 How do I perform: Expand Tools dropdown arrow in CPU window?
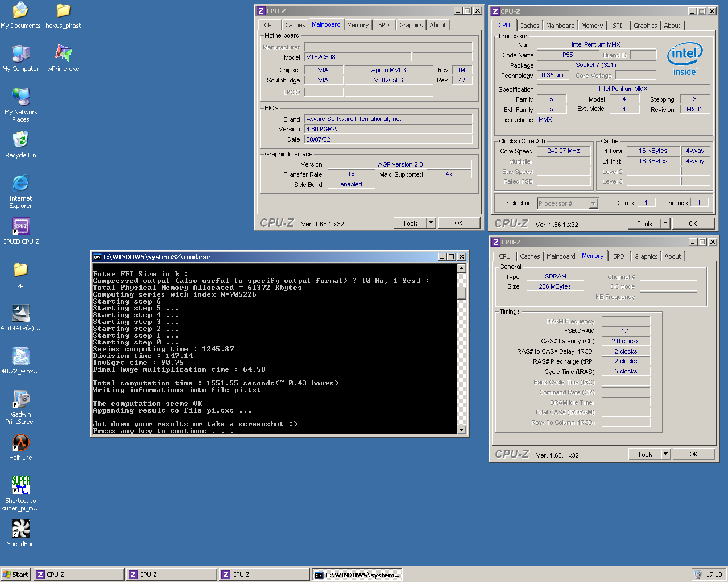tap(665, 224)
